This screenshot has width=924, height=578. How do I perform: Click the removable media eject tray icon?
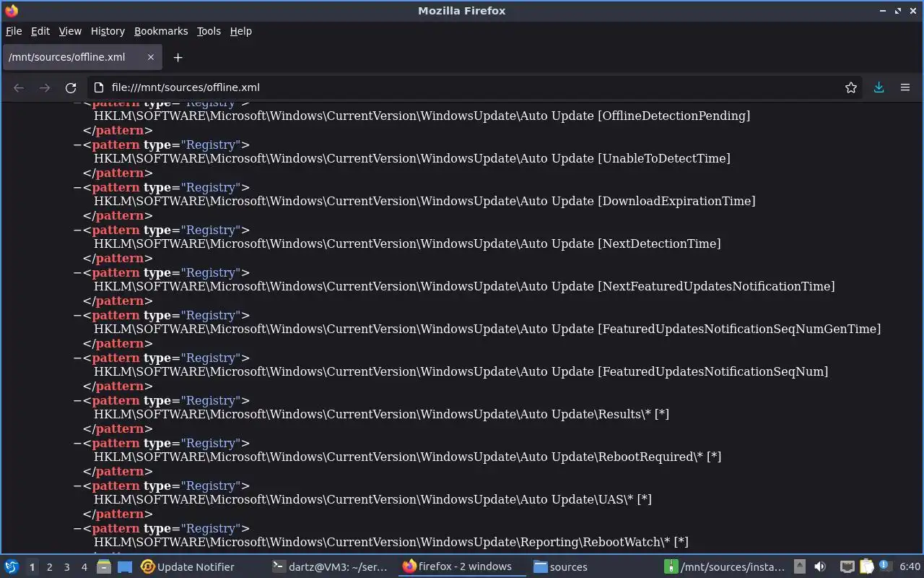(800, 566)
